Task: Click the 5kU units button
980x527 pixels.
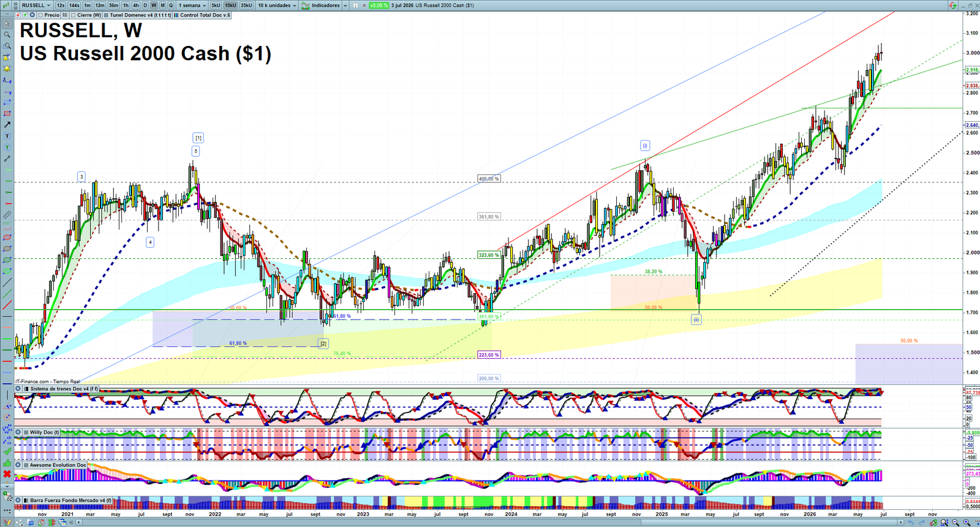Action: point(216,6)
